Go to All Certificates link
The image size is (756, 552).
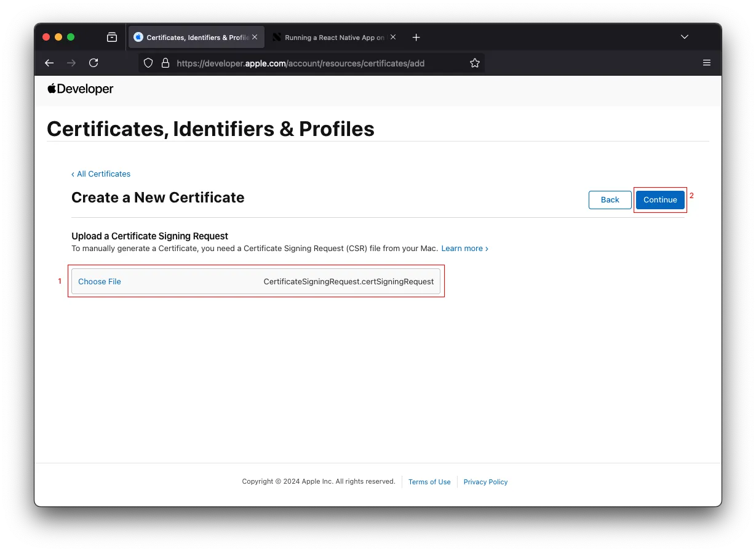pos(101,174)
